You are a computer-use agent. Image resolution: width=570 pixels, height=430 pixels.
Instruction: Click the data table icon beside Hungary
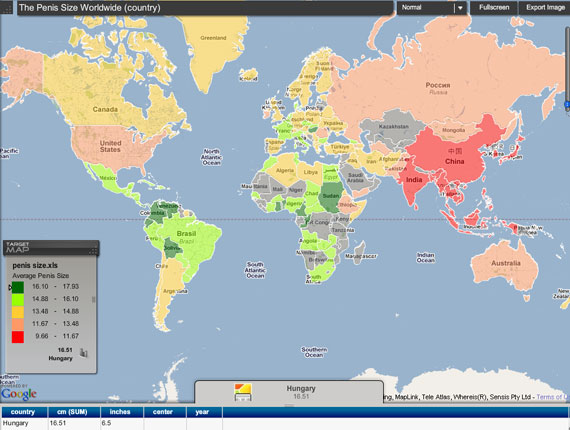point(243,392)
